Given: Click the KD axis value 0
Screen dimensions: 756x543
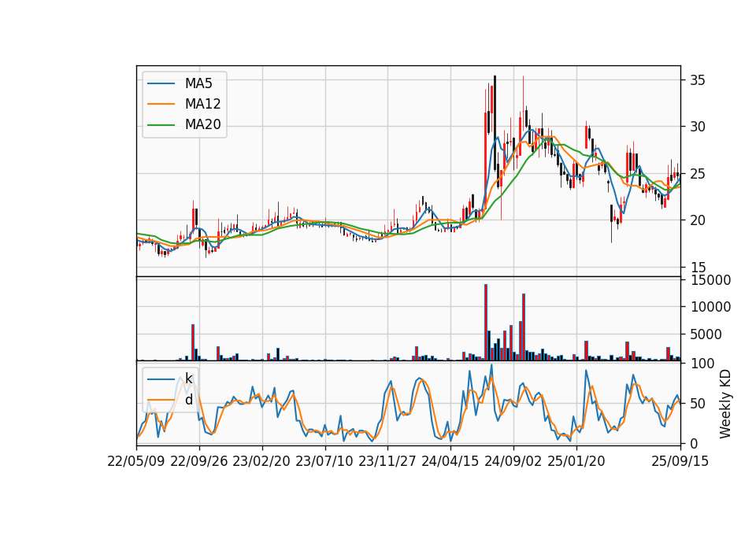Looking at the screenshot, I should pos(694,444).
